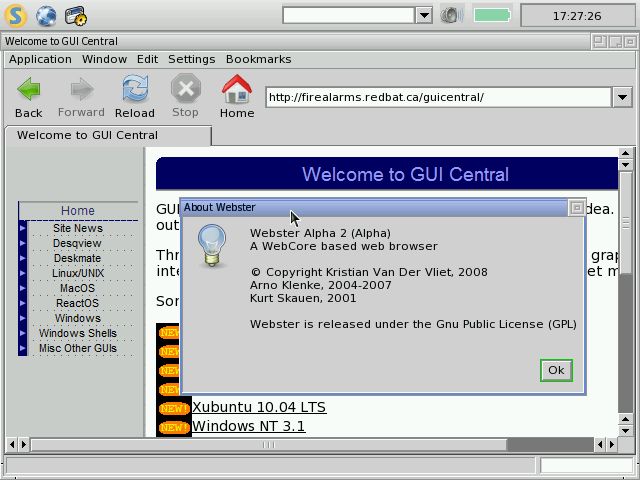Image resolution: width=640 pixels, height=480 pixels.
Task: Reload the page with Reload icon
Action: coord(135,89)
